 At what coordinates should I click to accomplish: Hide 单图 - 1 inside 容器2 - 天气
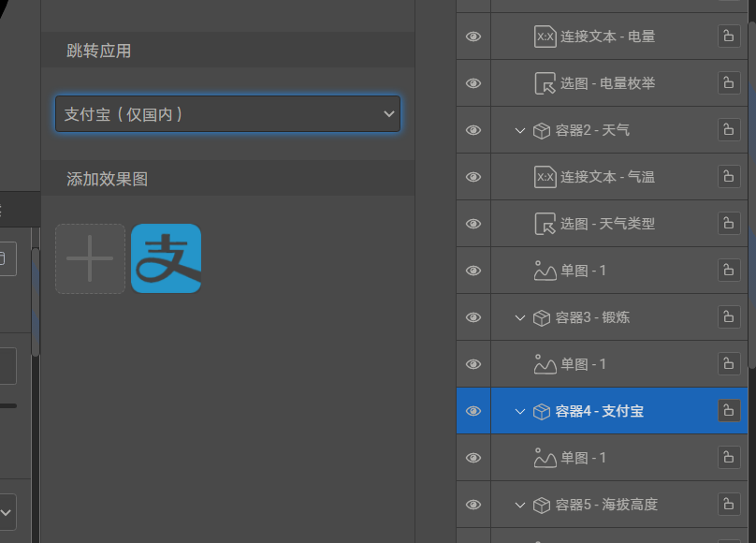[x=473, y=271]
